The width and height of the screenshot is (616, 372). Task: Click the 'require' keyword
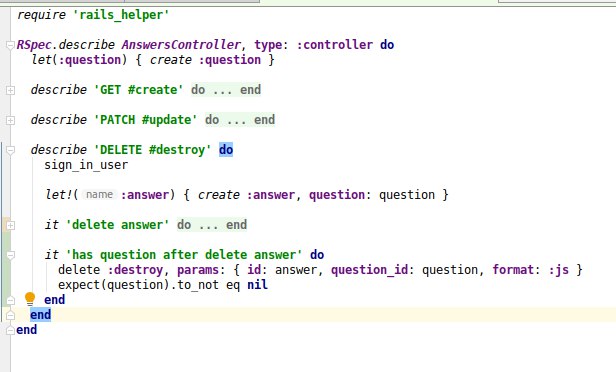click(x=41, y=15)
